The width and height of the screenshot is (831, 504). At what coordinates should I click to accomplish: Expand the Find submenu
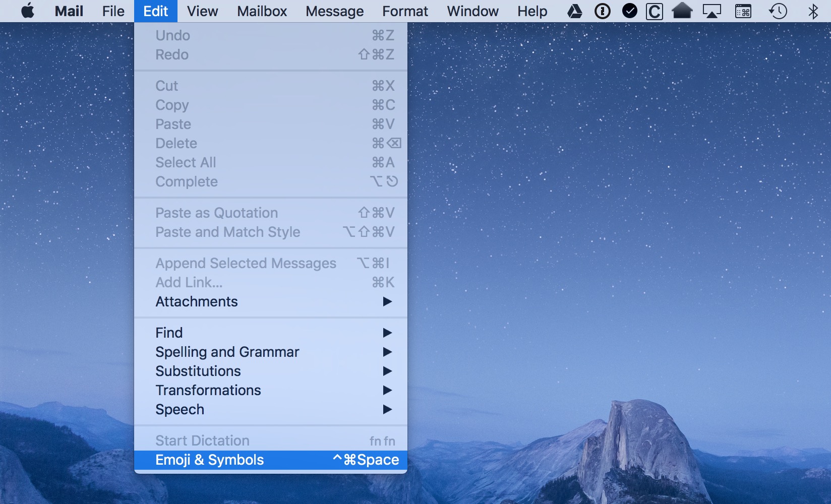click(x=271, y=333)
